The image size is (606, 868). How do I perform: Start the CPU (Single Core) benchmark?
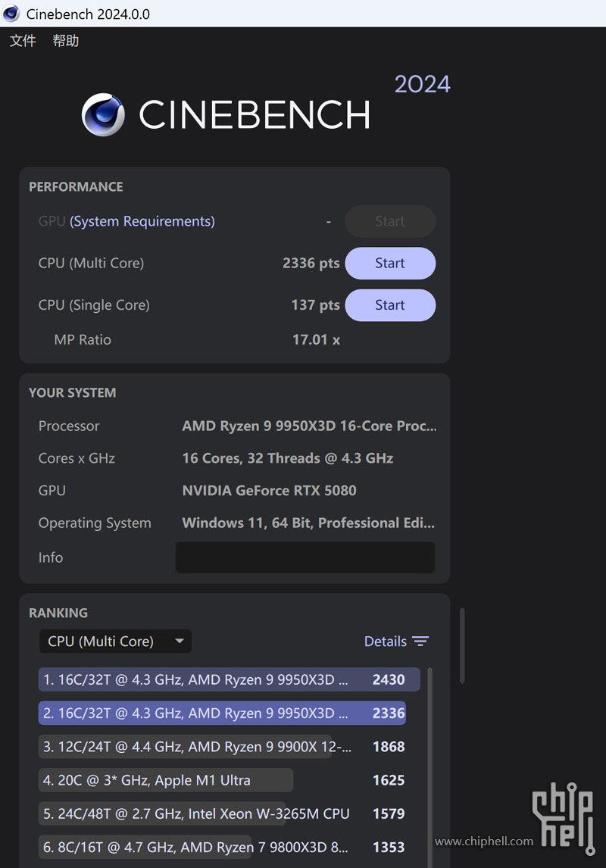(x=390, y=305)
